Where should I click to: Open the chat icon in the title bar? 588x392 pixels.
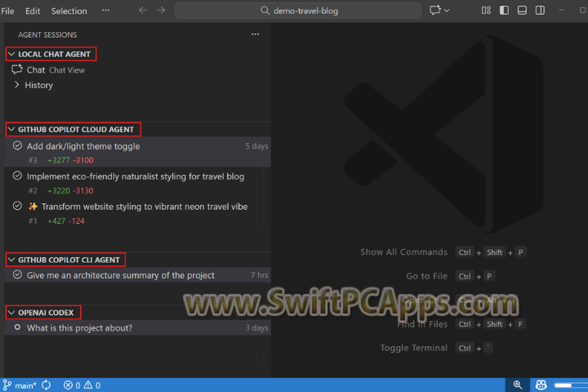click(435, 10)
